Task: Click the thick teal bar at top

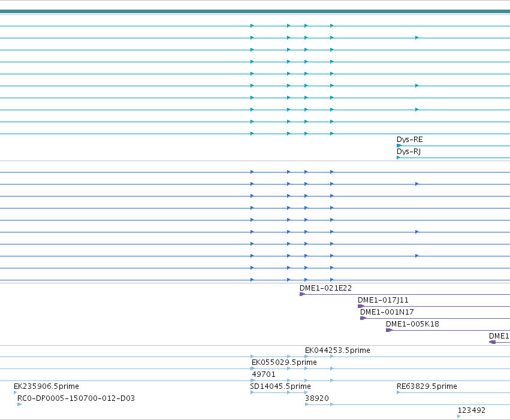Action: 255,12
